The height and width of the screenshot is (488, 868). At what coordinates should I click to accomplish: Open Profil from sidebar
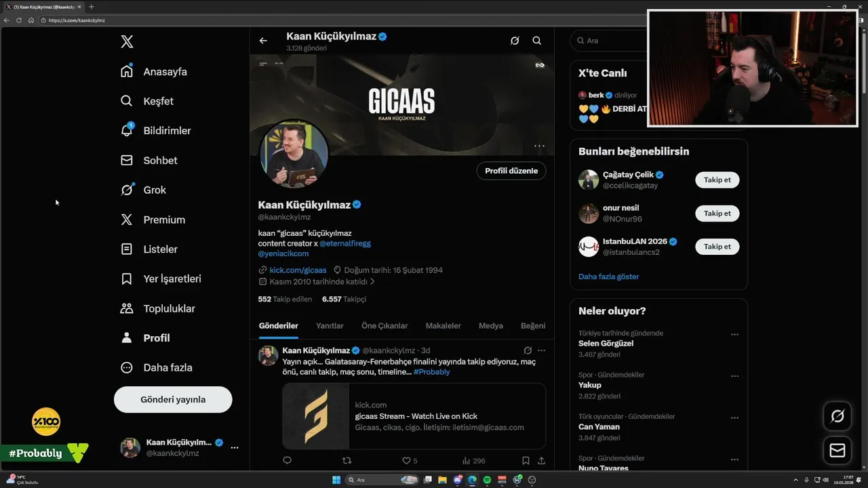coord(145,338)
